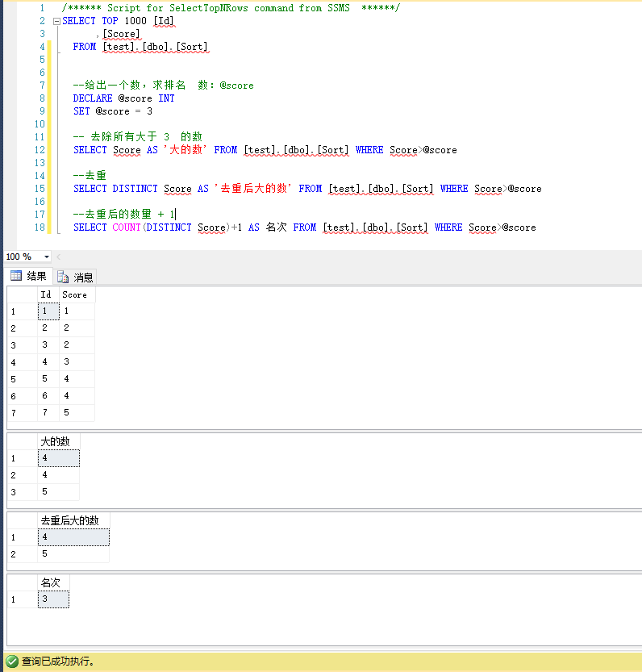This screenshot has height=672, width=642.
Task: Select row header 4 in first result grid
Action: (x=23, y=362)
